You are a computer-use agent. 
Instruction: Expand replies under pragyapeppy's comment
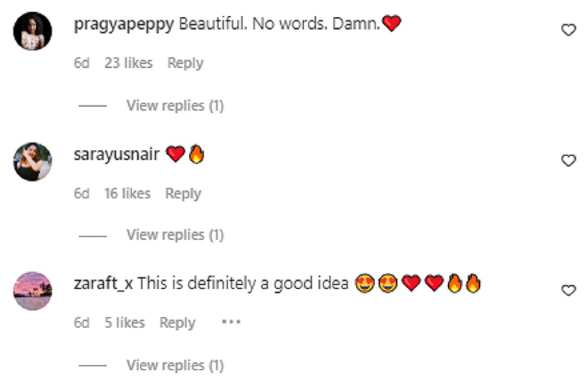[175, 105]
